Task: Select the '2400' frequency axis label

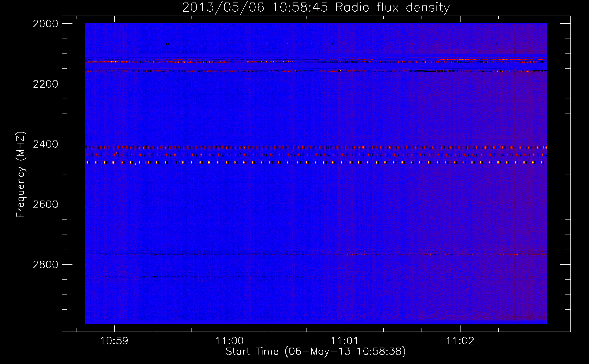Action: pyautogui.click(x=46, y=144)
